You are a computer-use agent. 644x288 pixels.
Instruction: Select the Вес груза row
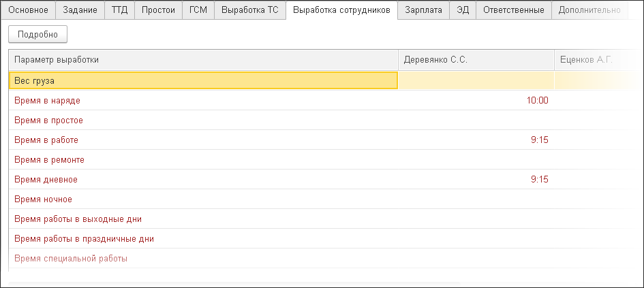[x=202, y=80]
